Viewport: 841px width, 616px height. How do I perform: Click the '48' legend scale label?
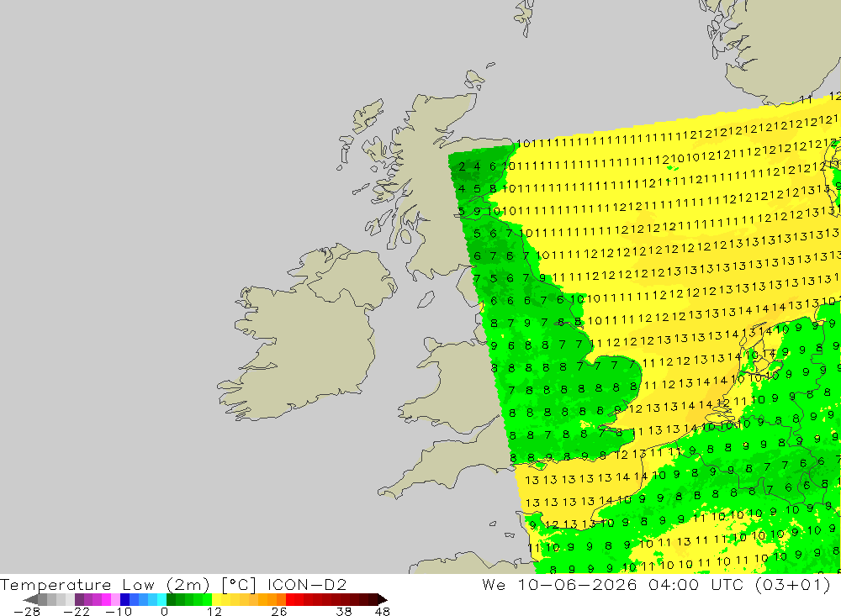tap(383, 612)
